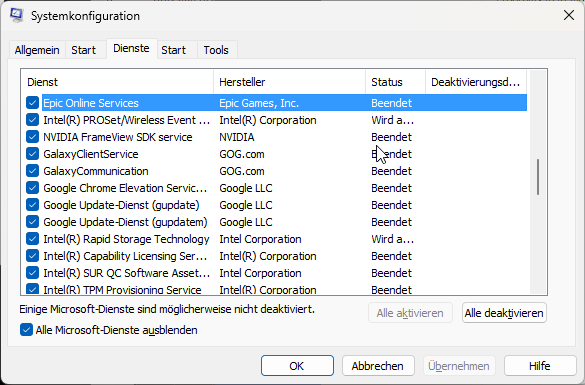
Task: Click the services list vertical scrollbar thumb
Action: 538,177
